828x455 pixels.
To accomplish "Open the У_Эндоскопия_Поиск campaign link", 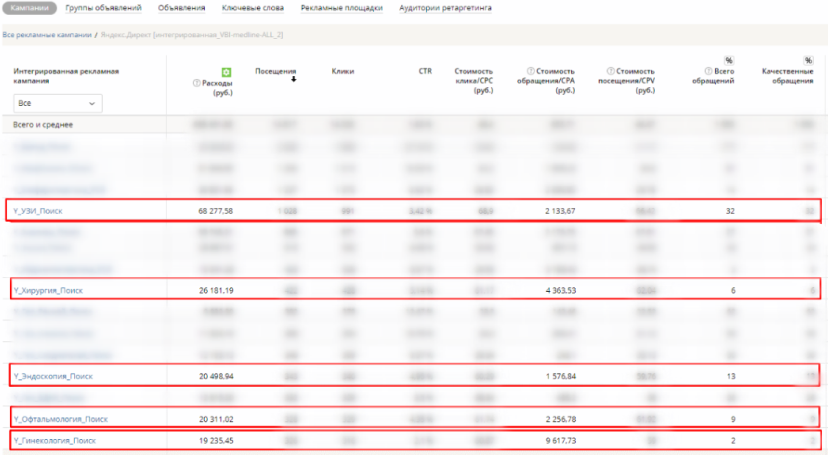I will [x=53, y=376].
